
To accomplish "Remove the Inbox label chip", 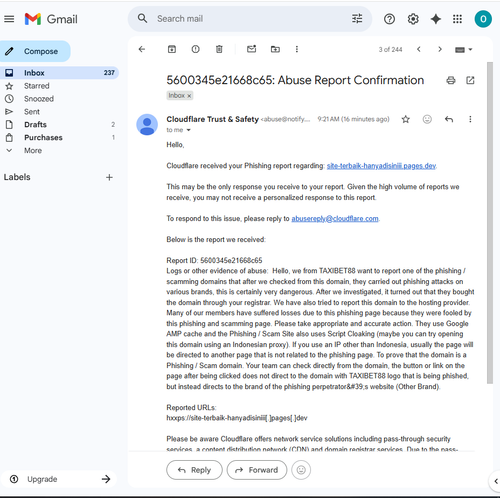I will pos(189,96).
